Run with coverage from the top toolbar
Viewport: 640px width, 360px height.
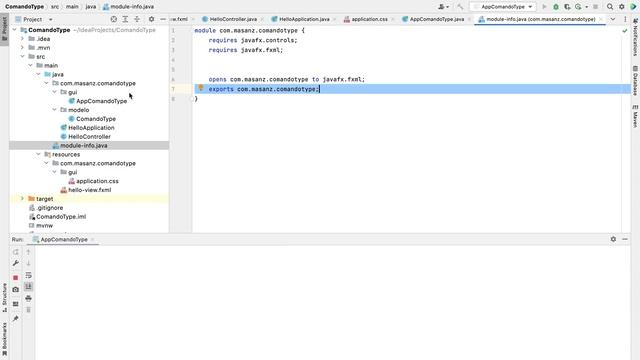[x=567, y=7]
